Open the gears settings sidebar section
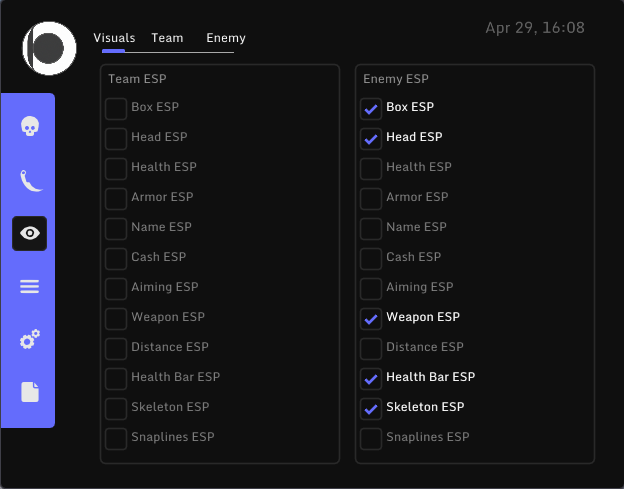The height and width of the screenshot is (489, 624). (29, 340)
